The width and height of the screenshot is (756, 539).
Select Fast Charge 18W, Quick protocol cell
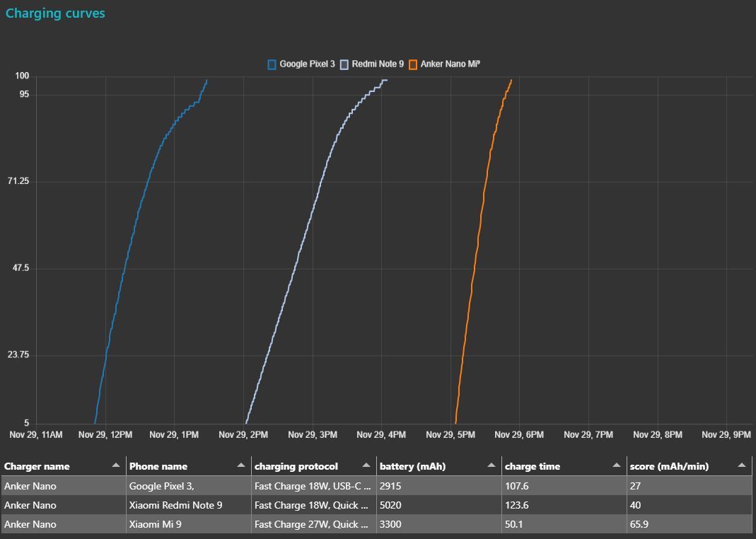point(314,505)
